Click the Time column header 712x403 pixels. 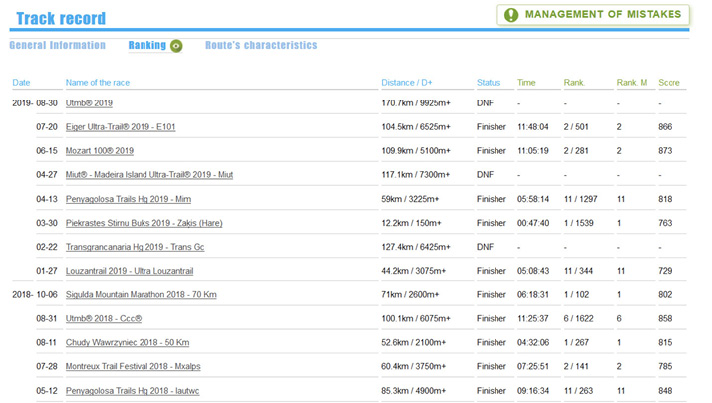526,83
